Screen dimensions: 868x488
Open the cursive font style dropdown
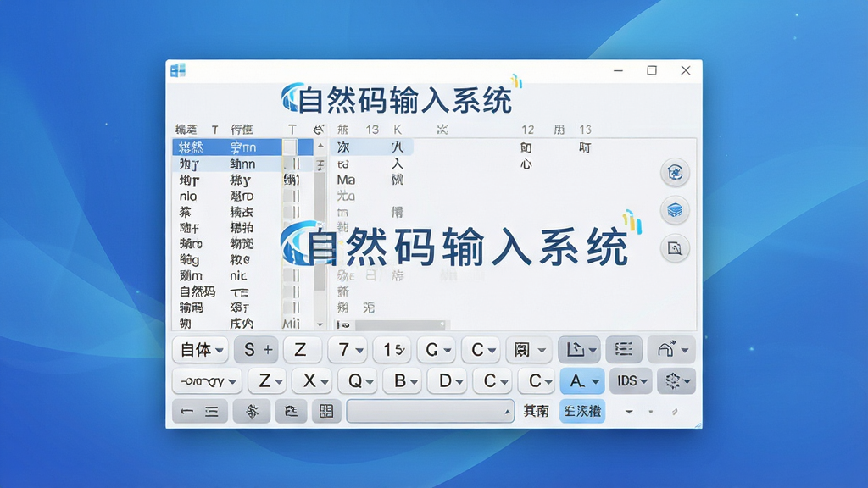[207, 380]
